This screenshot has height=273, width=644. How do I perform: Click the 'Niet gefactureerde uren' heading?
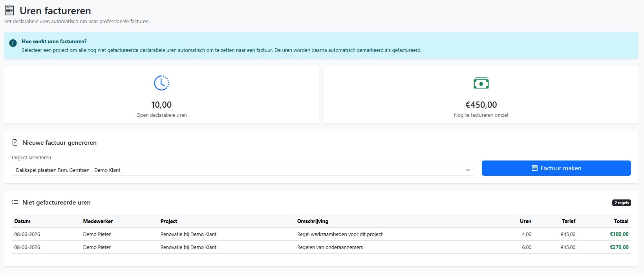57,202
